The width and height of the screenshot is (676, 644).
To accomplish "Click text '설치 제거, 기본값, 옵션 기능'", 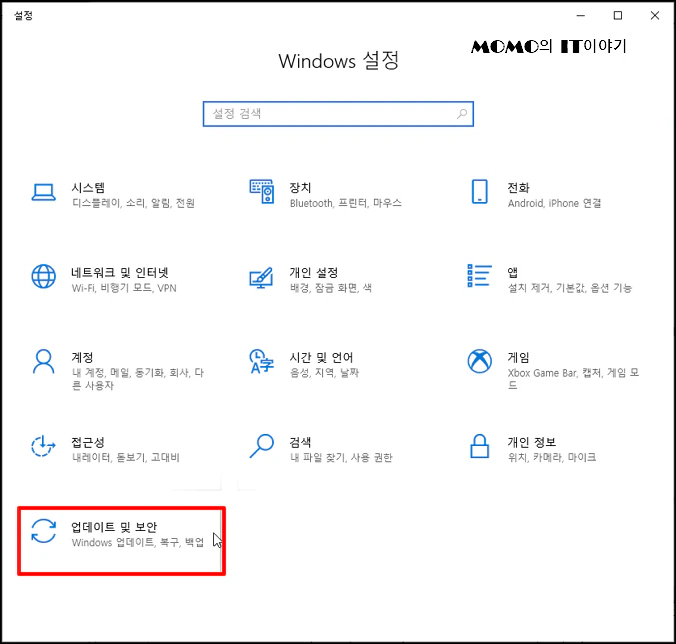I will (x=570, y=288).
